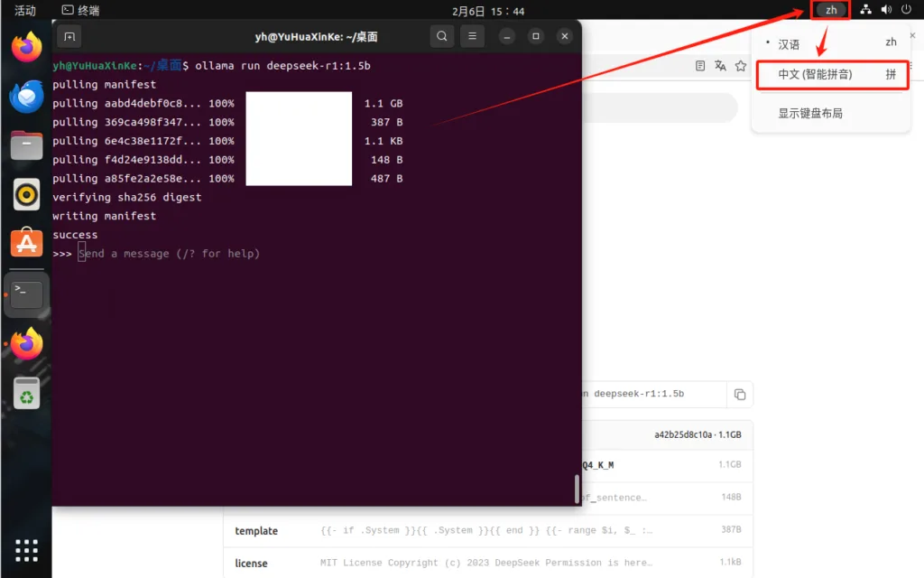This screenshot has width=924, height=578.
Task: Select 汉语 zh input source
Action: pos(831,44)
